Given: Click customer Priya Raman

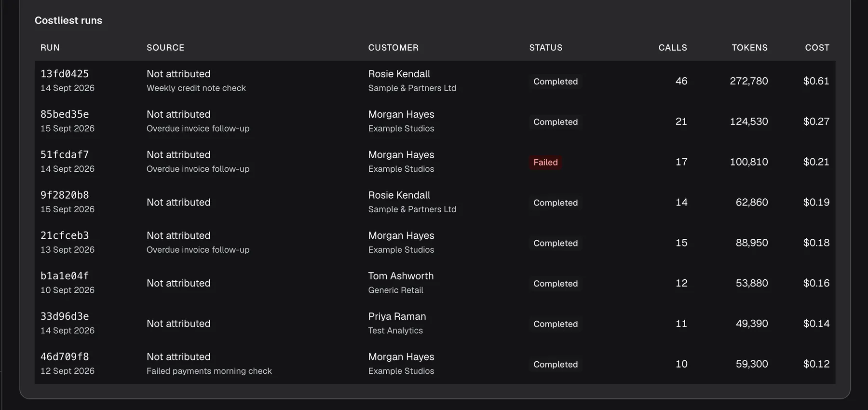Looking at the screenshot, I should pos(397,316).
